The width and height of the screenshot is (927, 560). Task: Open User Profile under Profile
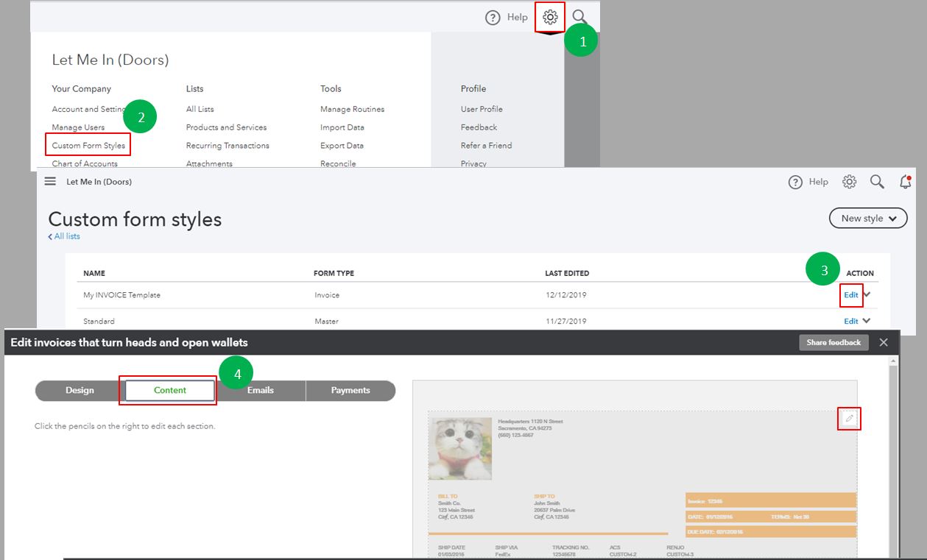pyautogui.click(x=482, y=109)
